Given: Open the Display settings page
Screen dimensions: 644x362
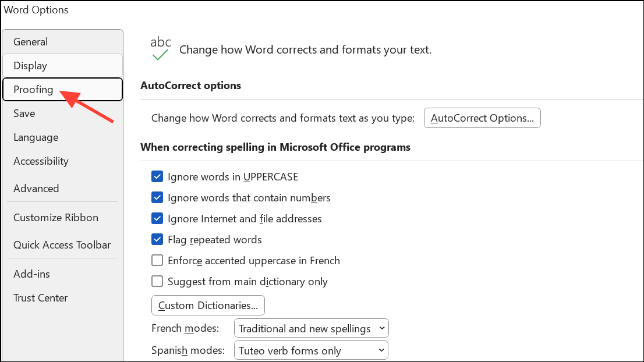Looking at the screenshot, I should tap(30, 65).
